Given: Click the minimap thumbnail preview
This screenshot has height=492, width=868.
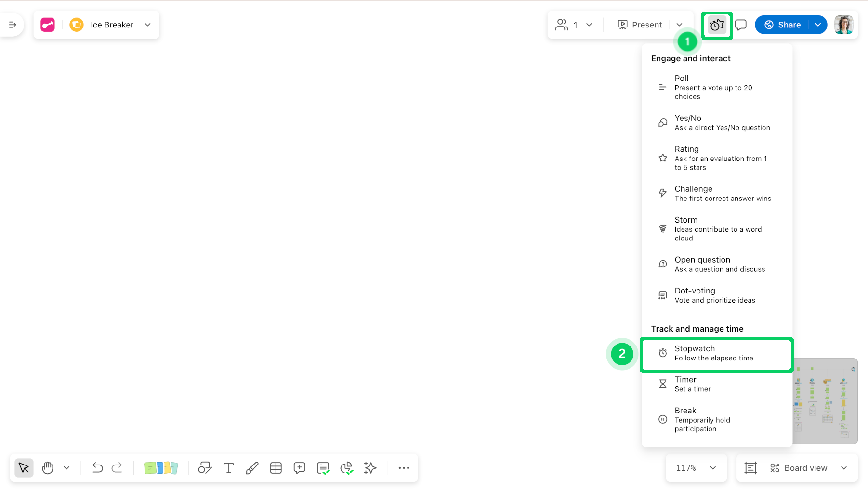Looking at the screenshot, I should [825, 401].
